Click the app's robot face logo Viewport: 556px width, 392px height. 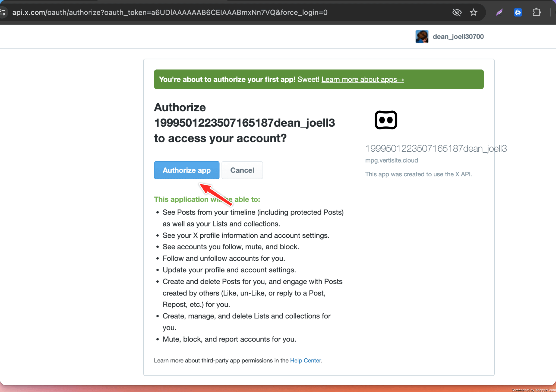(x=386, y=120)
